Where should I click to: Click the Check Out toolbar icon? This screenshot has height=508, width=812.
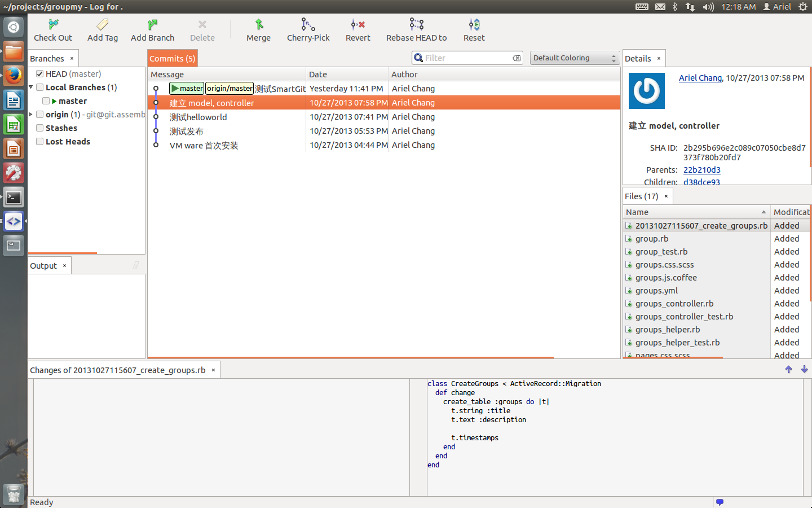click(x=53, y=24)
